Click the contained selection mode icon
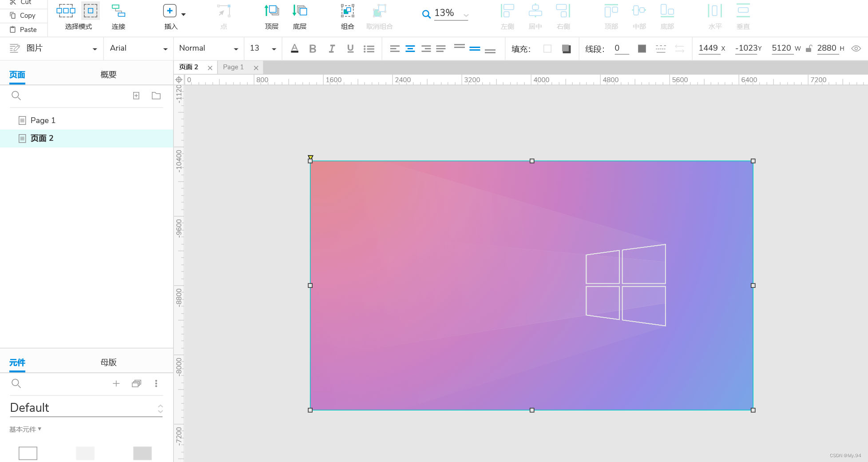Screen dimensions: 868x462 tap(90, 10)
